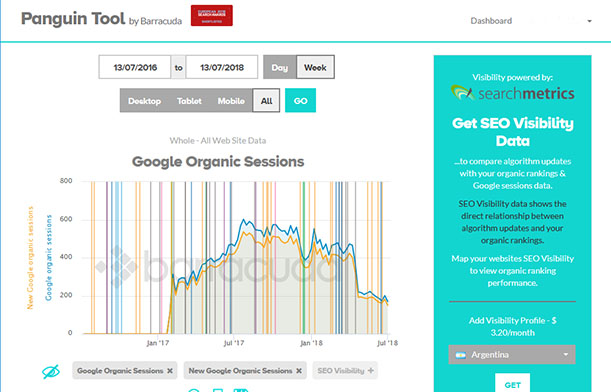Open the Dashboard menu item
This screenshot has height=392, width=611.
tap(491, 21)
